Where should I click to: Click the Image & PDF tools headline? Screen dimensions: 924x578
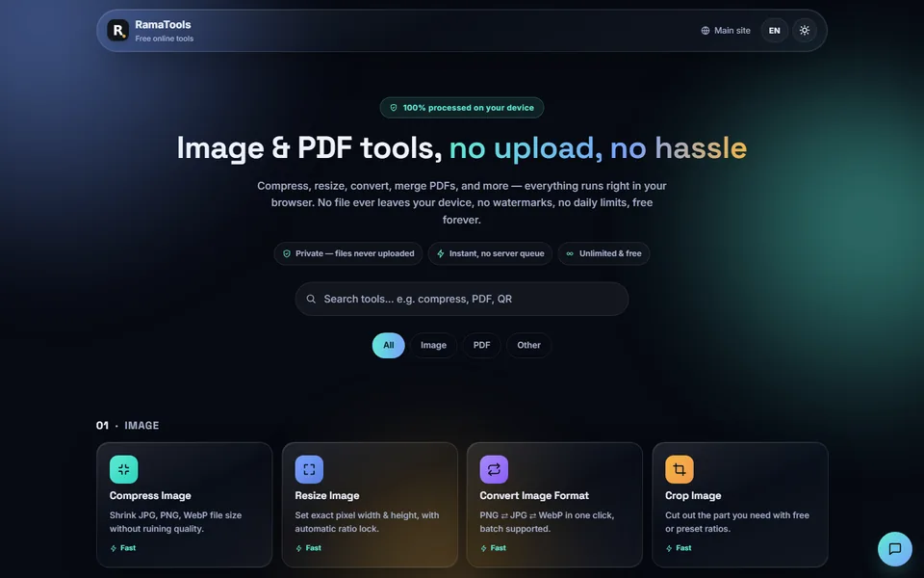pos(462,148)
